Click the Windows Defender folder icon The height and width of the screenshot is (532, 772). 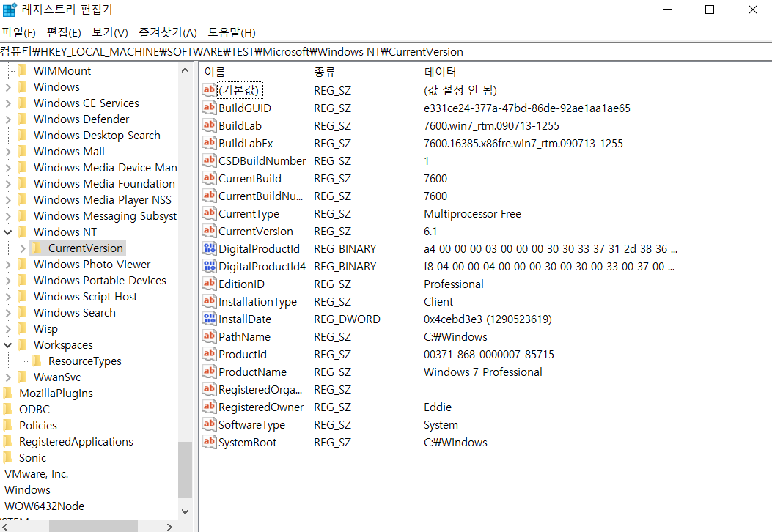(22, 119)
